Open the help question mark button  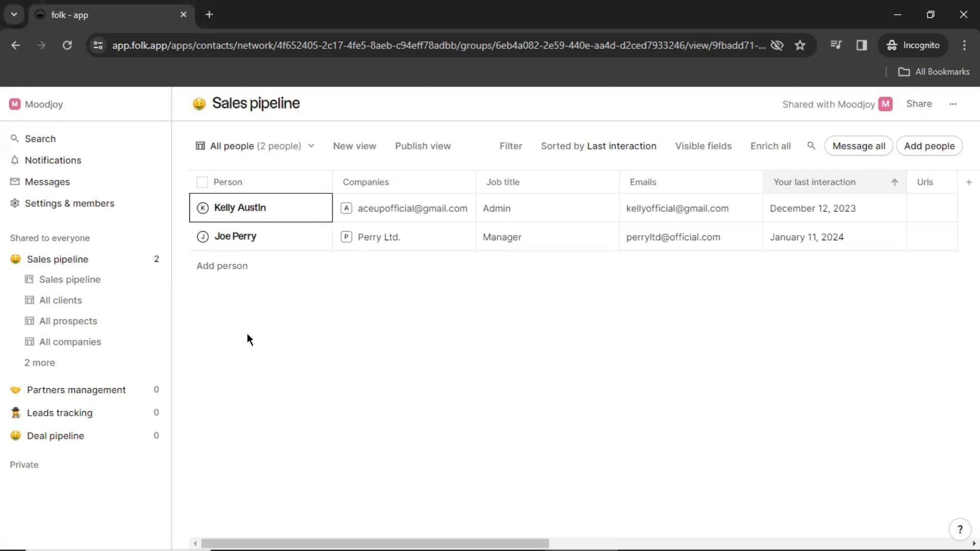(960, 530)
